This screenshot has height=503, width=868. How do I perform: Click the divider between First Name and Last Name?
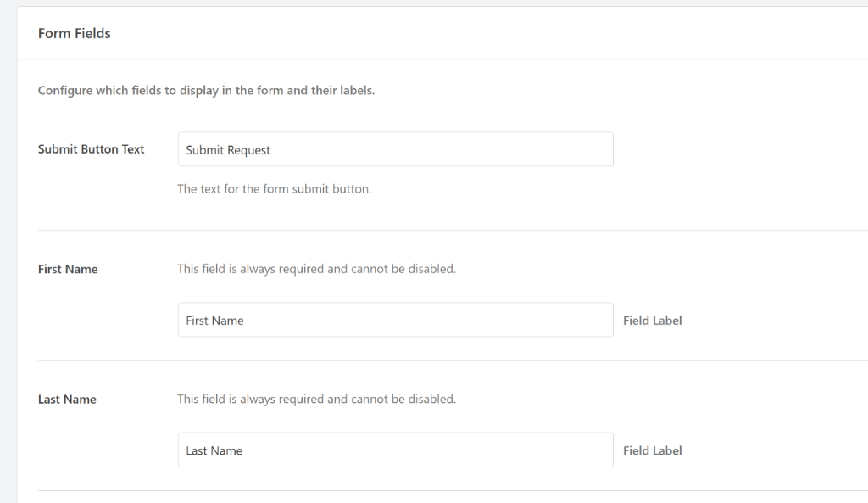(441, 360)
